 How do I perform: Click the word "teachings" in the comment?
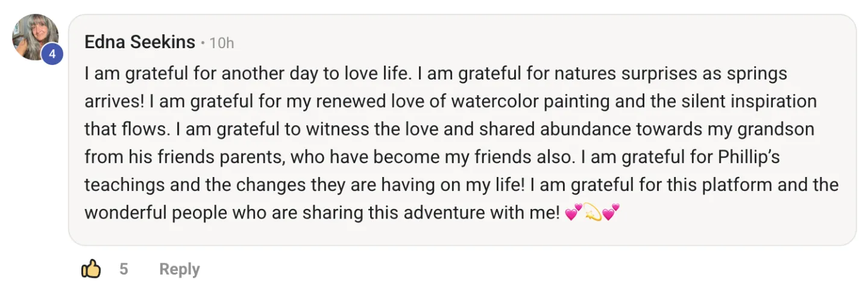[x=123, y=185]
